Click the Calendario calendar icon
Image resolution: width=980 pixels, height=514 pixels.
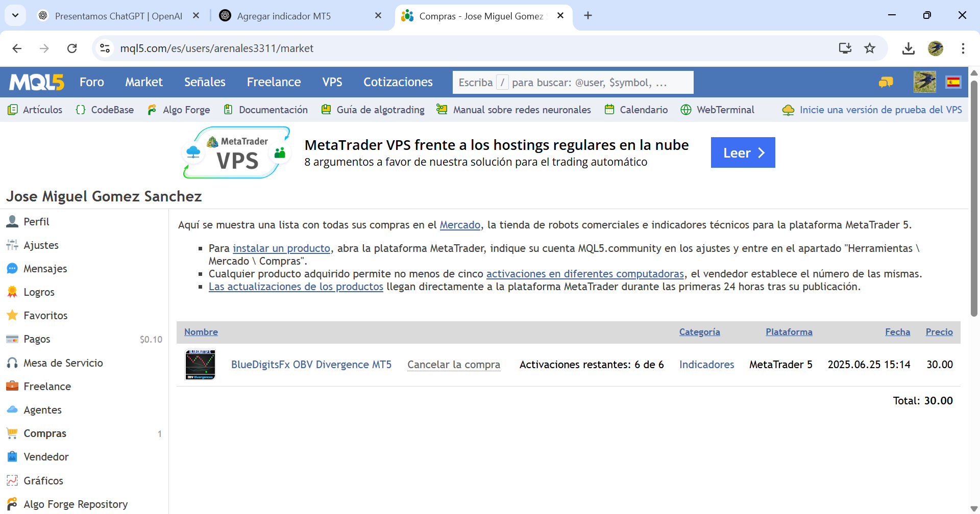coord(609,110)
